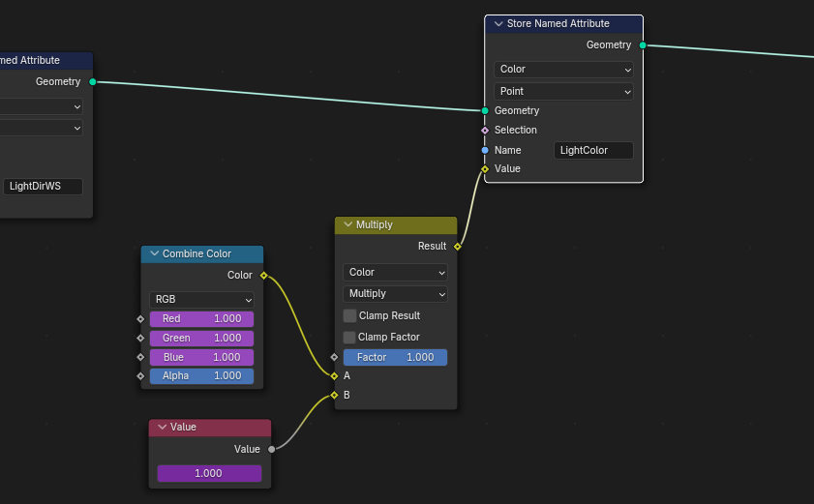The height and width of the screenshot is (504, 814).
Task: Click the Value node's 1.000 field
Action: point(209,474)
